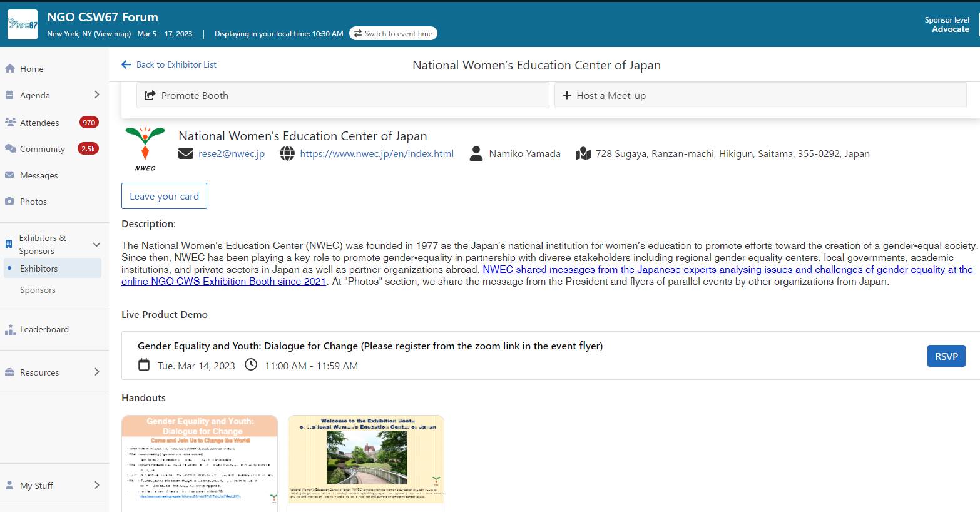
Task: Expand the My Stuff menu
Action: click(96, 485)
